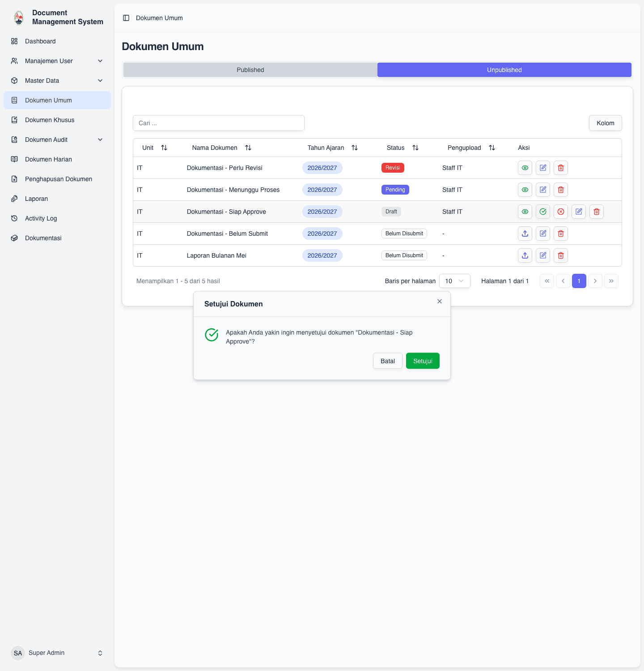Approve 'Dokumentasi - Siap Approve' via green check icon
This screenshot has height=671, width=644.
pyautogui.click(x=543, y=212)
